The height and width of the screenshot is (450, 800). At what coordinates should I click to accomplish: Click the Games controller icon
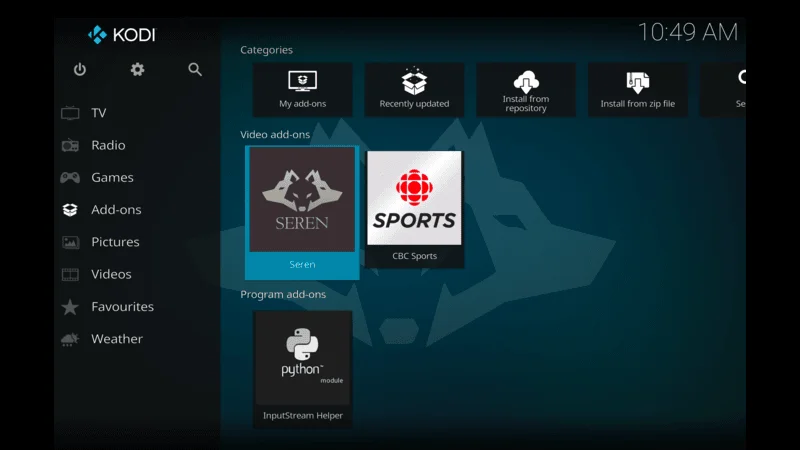point(70,178)
